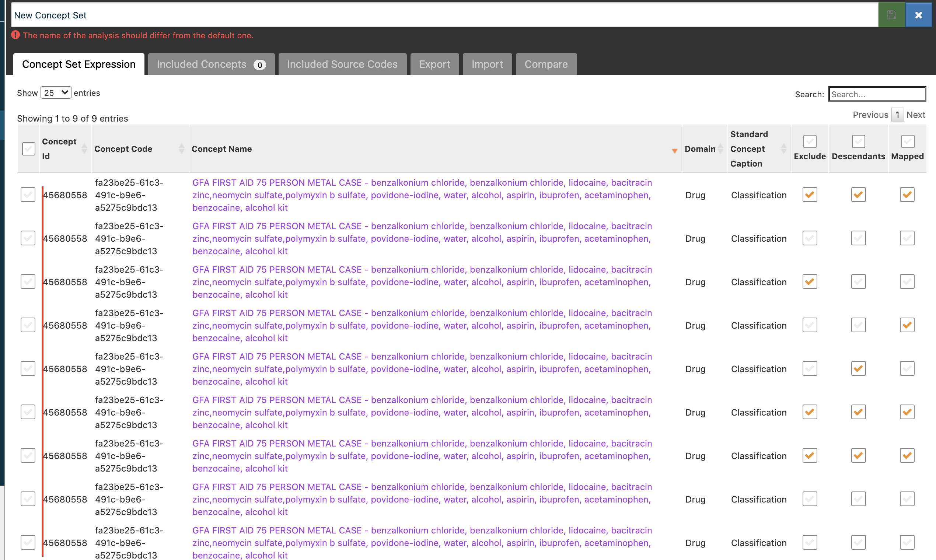The width and height of the screenshot is (936, 560).
Task: Select the Export tab
Action: pyautogui.click(x=434, y=64)
